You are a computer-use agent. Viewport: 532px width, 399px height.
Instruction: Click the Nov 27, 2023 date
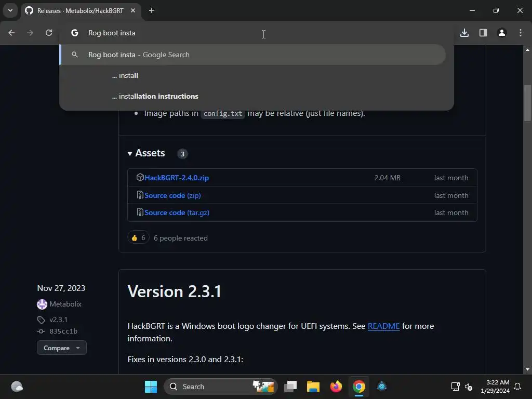pos(61,288)
